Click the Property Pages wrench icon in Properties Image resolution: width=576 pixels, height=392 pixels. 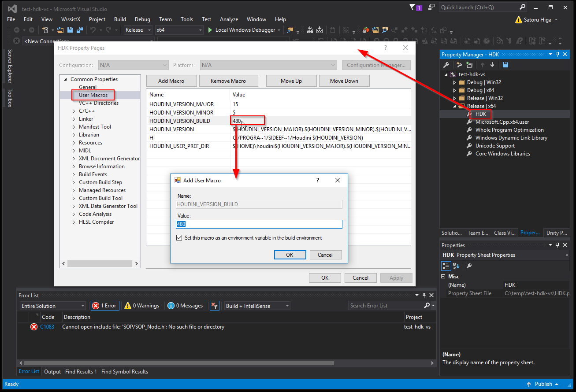pos(469,266)
